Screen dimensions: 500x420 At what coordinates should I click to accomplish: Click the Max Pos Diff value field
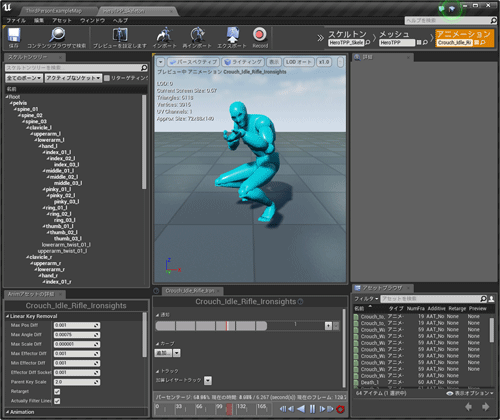click(x=77, y=325)
